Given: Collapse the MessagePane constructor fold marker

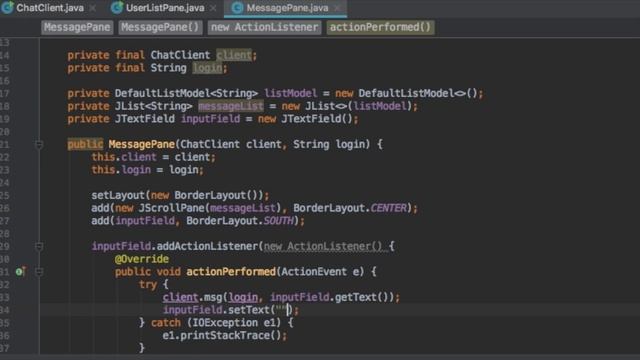Looking at the screenshot, I should tap(39, 144).
